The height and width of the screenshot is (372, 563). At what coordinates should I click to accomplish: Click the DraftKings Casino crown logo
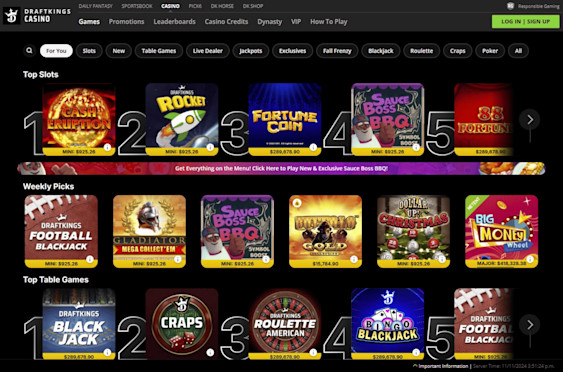(x=11, y=16)
